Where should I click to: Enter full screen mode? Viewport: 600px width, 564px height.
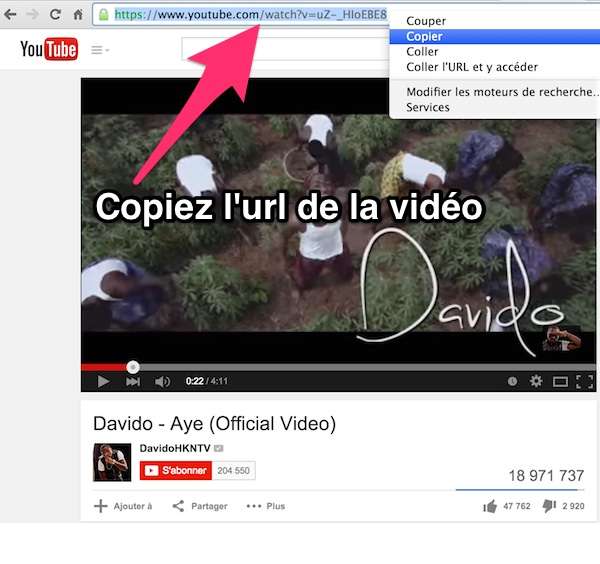tap(585, 381)
